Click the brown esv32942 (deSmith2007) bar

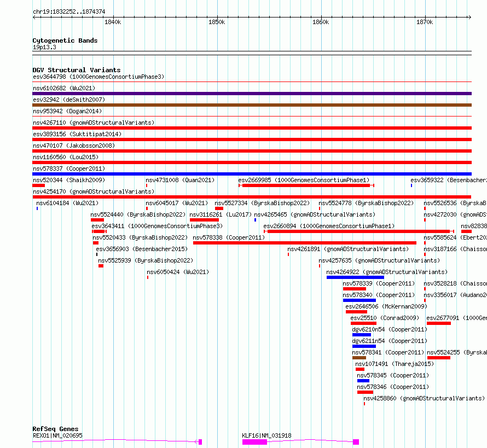pos(252,105)
